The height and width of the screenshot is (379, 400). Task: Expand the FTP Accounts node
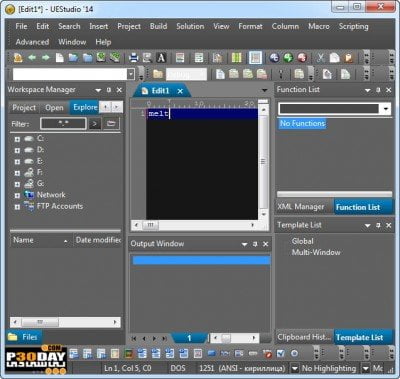[x=17, y=207]
